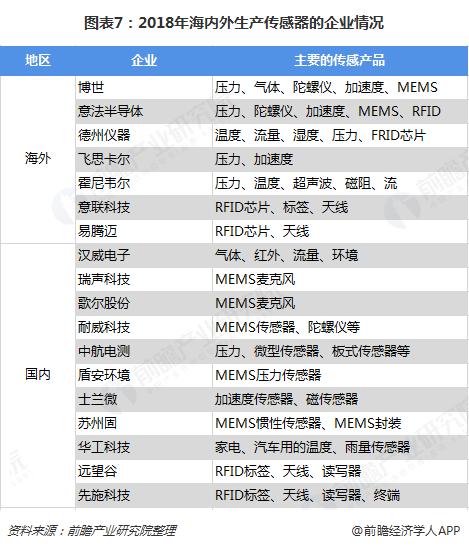Image resolution: width=469 pixels, height=549 pixels.
Task: Click the 气体、红外、流量、环境 product cell
Action: click(340, 255)
